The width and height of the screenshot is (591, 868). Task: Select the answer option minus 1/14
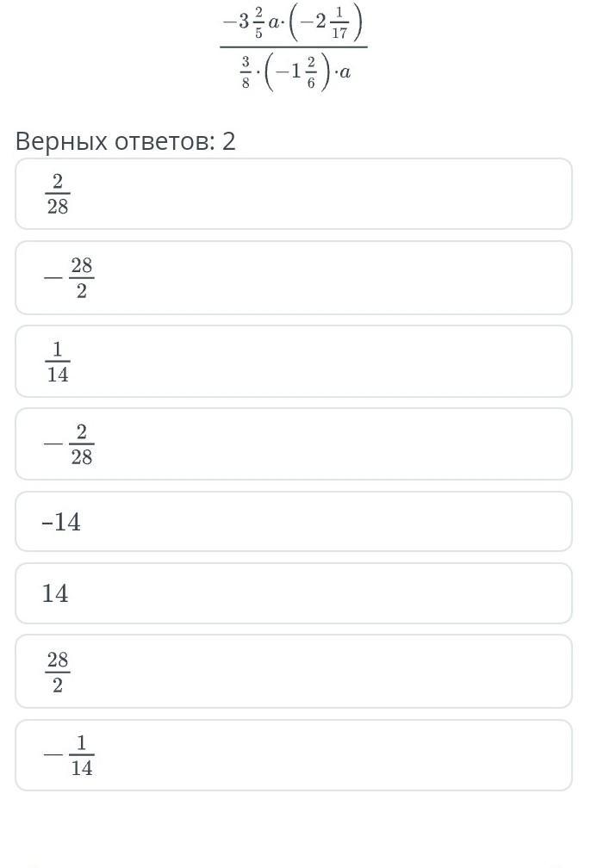click(293, 755)
